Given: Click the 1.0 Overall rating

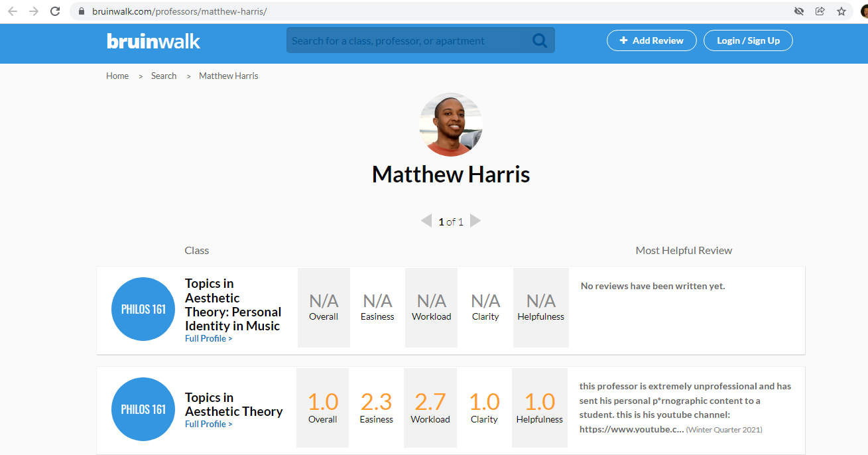Looking at the screenshot, I should 323,408.
